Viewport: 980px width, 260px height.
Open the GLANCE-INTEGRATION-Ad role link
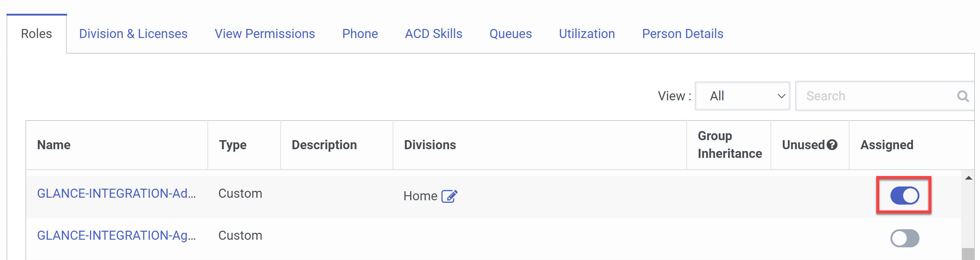pyautogui.click(x=116, y=193)
